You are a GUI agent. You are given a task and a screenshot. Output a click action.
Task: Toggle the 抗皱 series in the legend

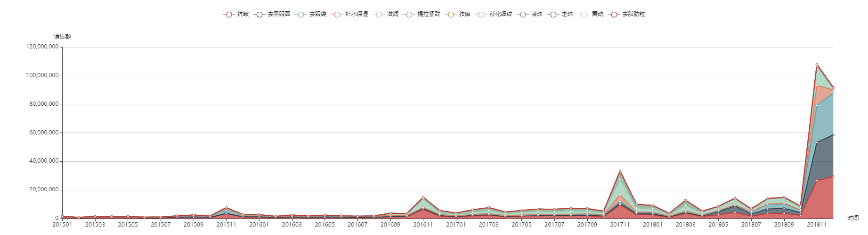236,14
